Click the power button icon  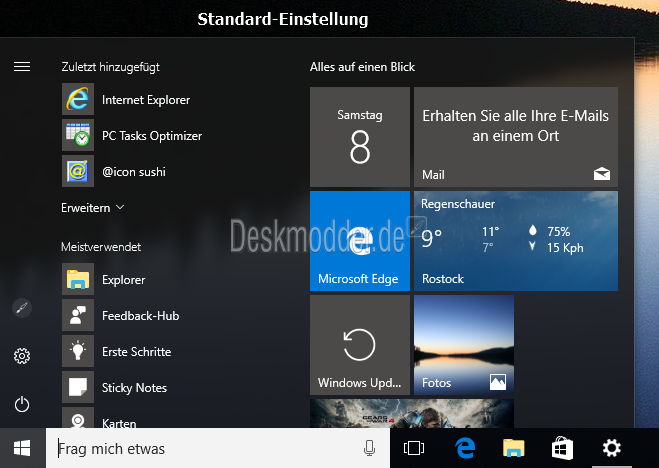click(x=22, y=404)
